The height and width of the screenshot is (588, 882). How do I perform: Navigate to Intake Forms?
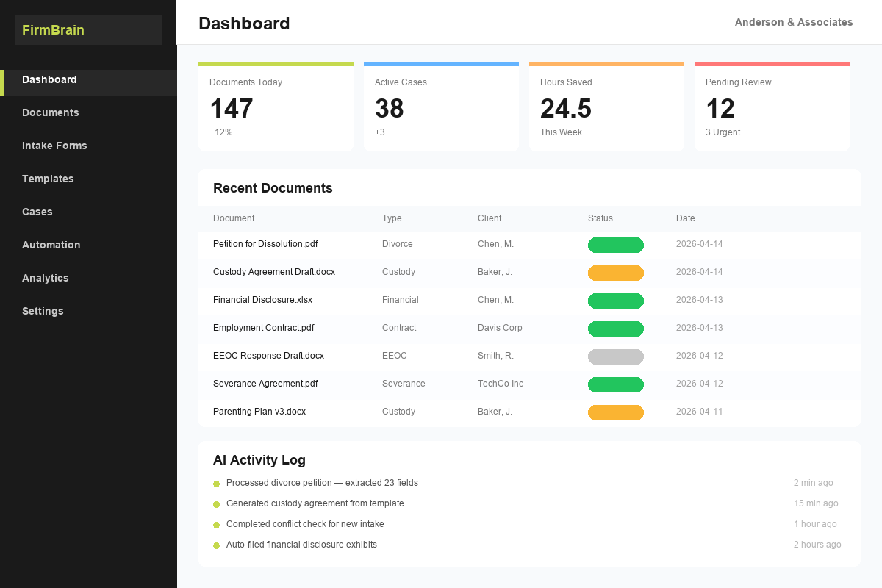[x=54, y=146]
